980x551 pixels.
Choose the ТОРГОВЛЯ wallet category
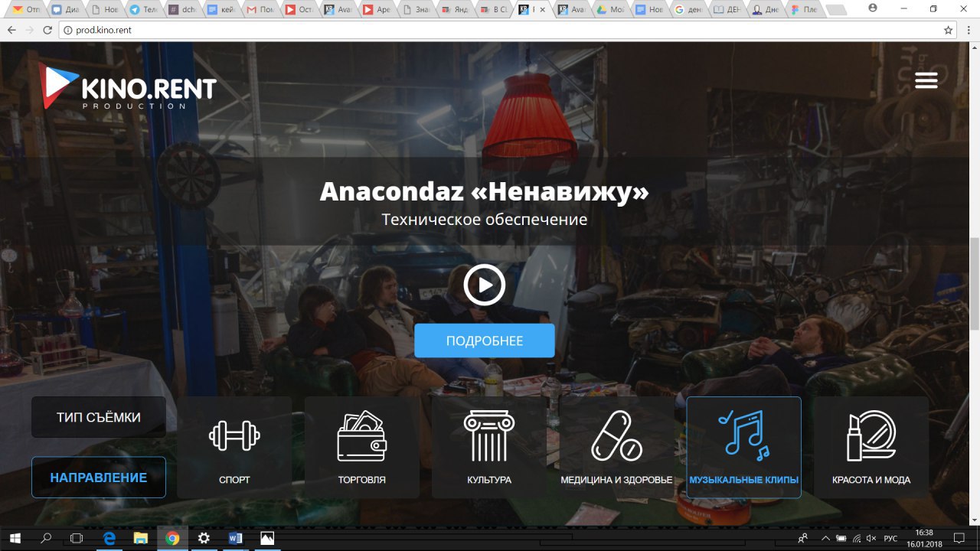click(x=362, y=448)
